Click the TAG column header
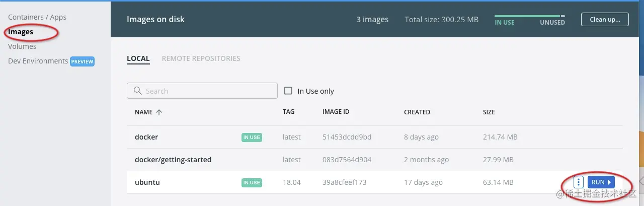The width and height of the screenshot is (644, 206). coord(289,112)
